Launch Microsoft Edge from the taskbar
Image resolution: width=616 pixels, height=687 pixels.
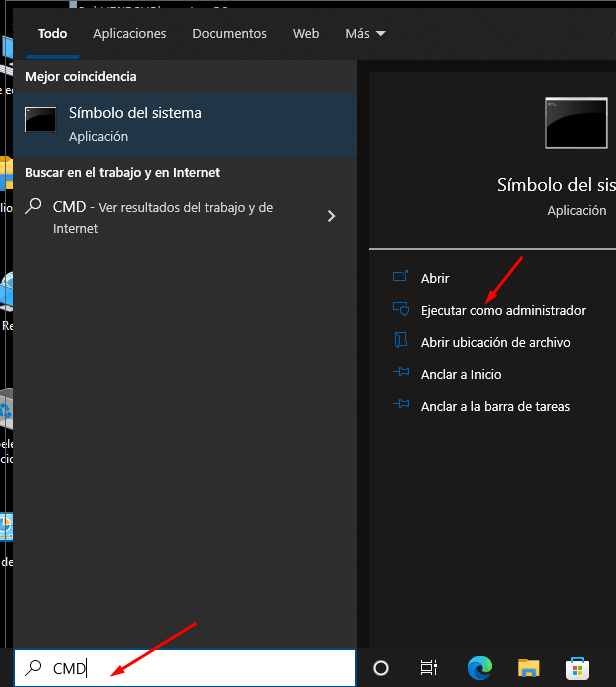tap(480, 668)
